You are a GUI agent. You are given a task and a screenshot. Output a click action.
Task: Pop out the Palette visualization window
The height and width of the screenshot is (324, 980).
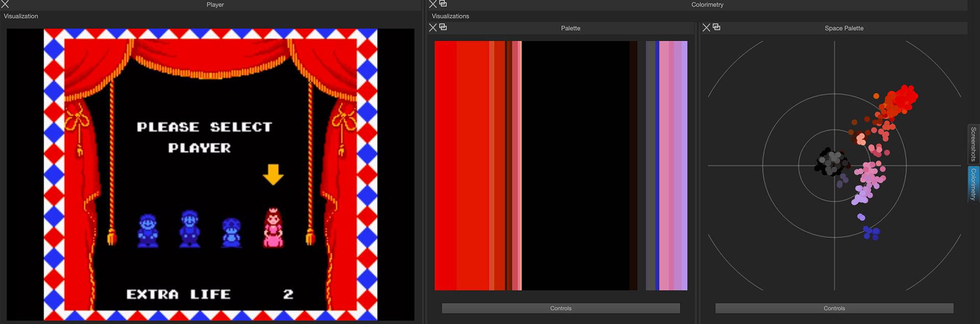click(443, 27)
